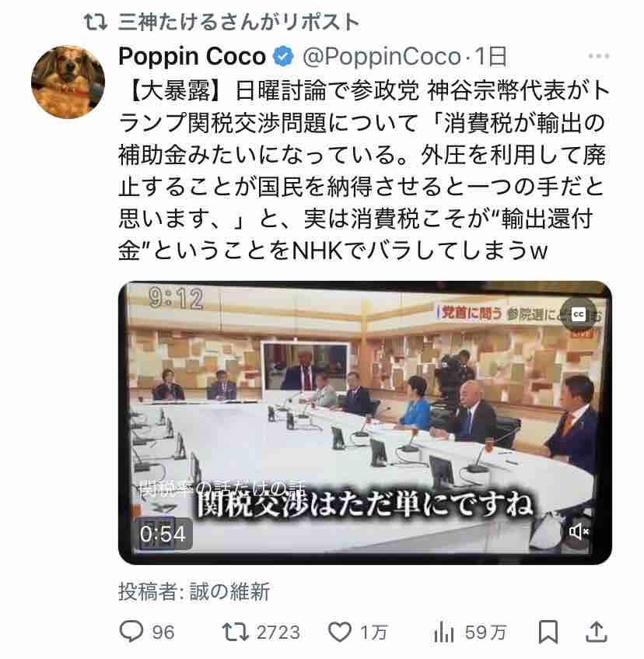Screen dimensions: 644x659
Task: Click the 0:54 video duration badge
Action: 163,534
